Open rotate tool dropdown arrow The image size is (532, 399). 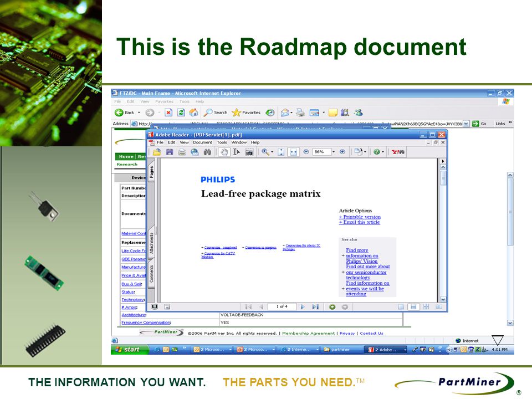click(365, 152)
